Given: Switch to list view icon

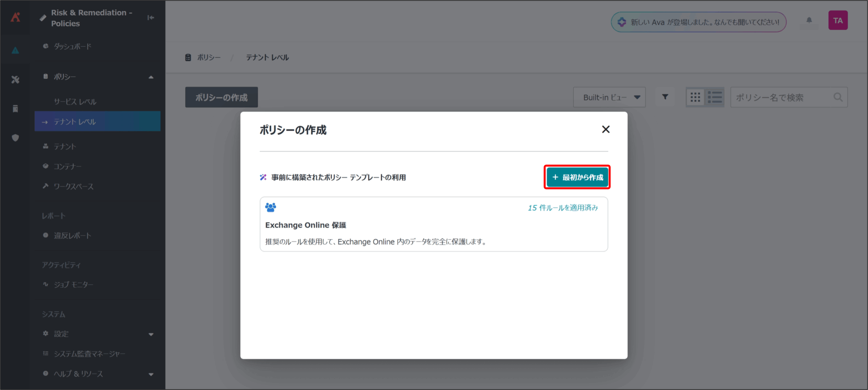Looking at the screenshot, I should tap(715, 97).
